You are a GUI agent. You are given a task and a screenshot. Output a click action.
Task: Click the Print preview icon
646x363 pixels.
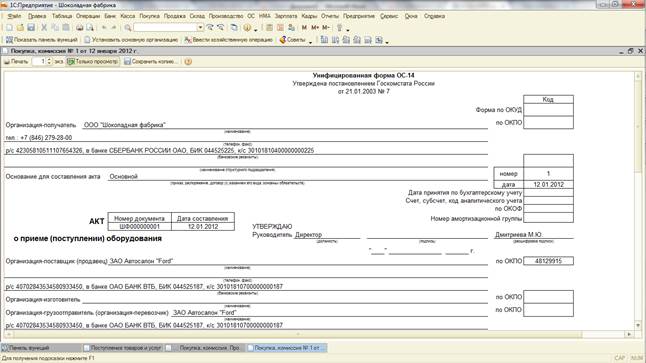(90, 28)
